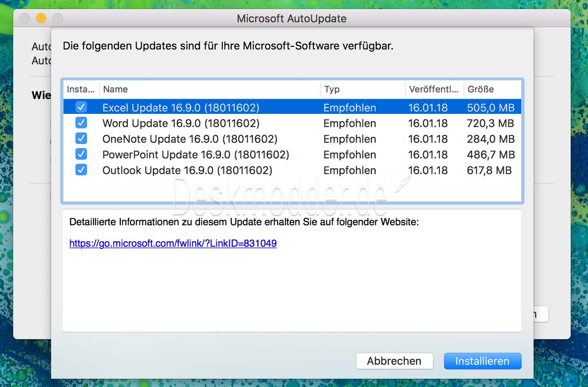Select the Word Update 16.9.0 row name
Image resolution: width=588 pixels, height=387 pixels.
[181, 123]
